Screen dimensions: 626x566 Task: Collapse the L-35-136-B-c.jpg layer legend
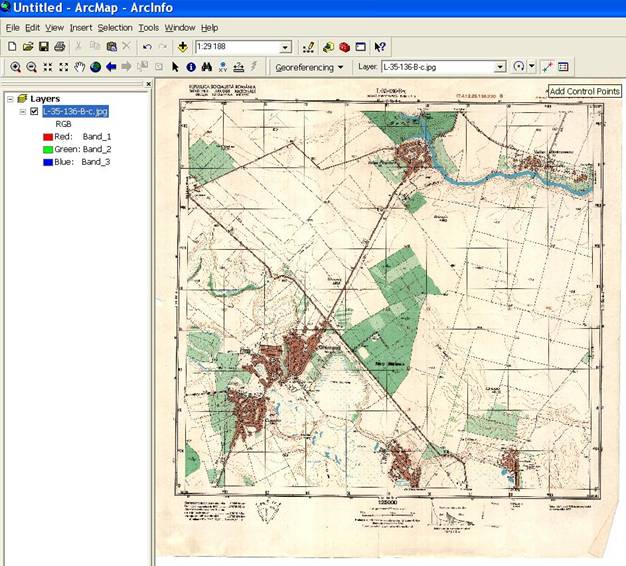tap(22, 111)
